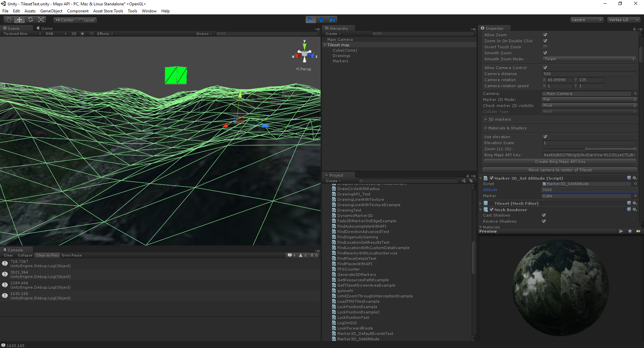The height and width of the screenshot is (348, 644).
Task: Open the Textured Wire draw mode dropdown
Action: pos(22,34)
